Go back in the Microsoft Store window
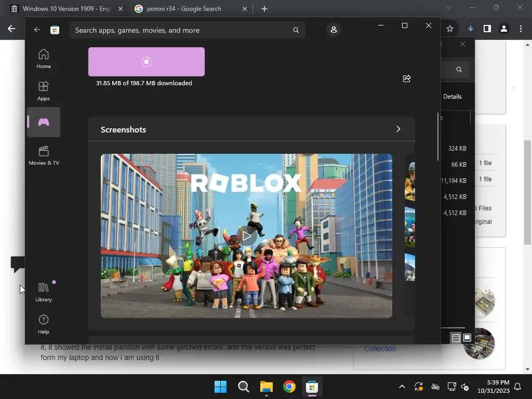The width and height of the screenshot is (532, 399). [37, 30]
